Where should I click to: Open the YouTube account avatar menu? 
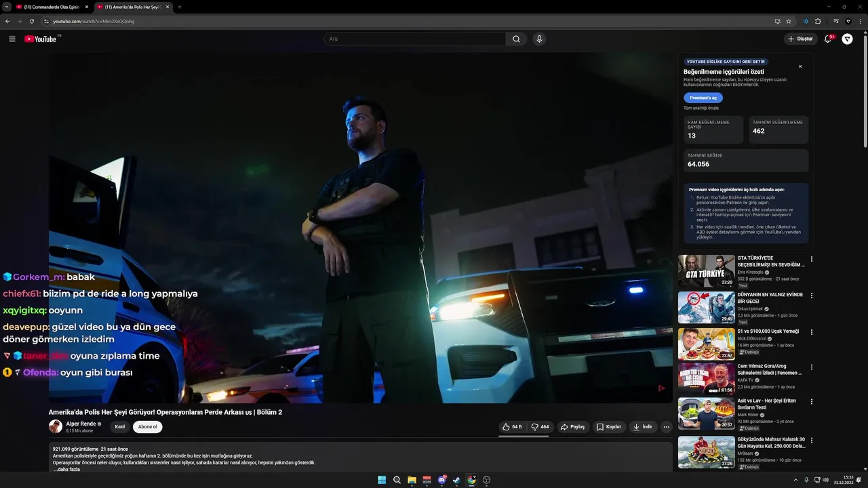847,39
